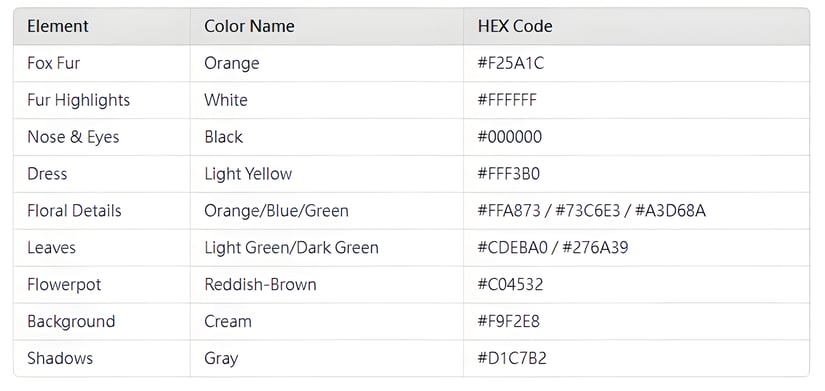Click the #FFFFFF hex value
825x391 pixels.
[x=507, y=100]
